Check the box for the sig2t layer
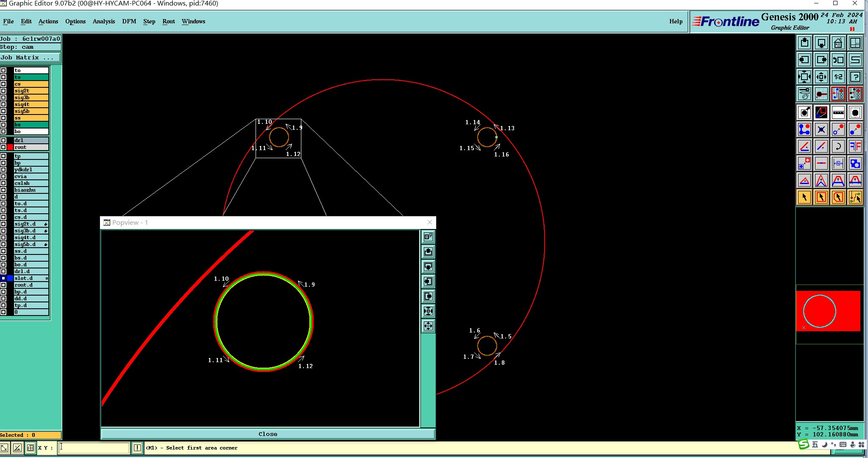 (x=3, y=91)
